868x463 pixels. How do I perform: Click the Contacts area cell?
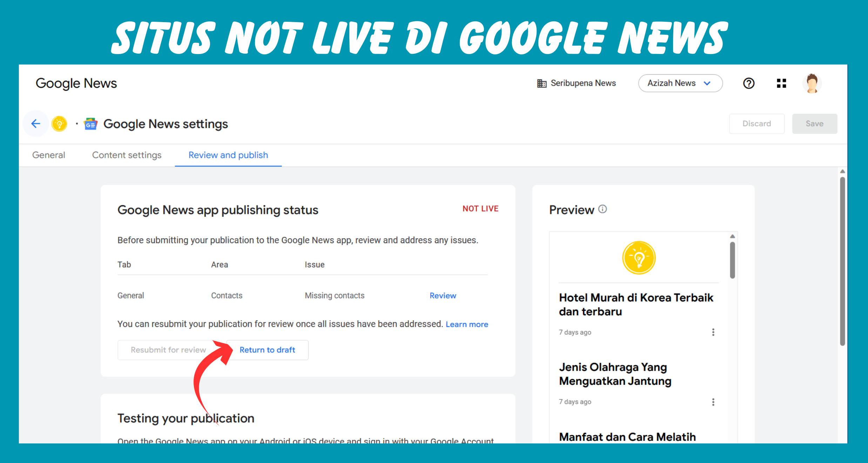[227, 296]
